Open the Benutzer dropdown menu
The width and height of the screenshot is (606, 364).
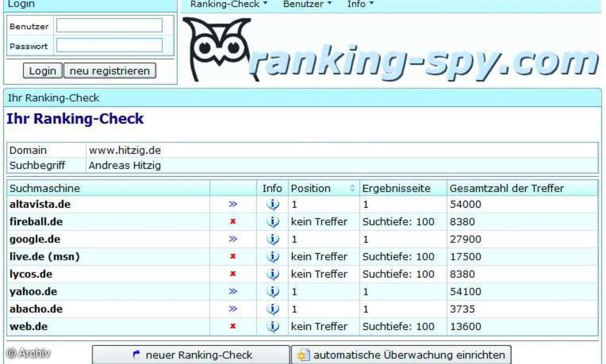(x=307, y=4)
